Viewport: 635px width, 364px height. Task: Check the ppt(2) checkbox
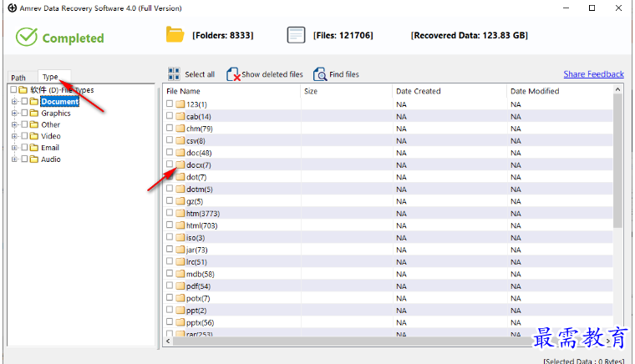170,310
